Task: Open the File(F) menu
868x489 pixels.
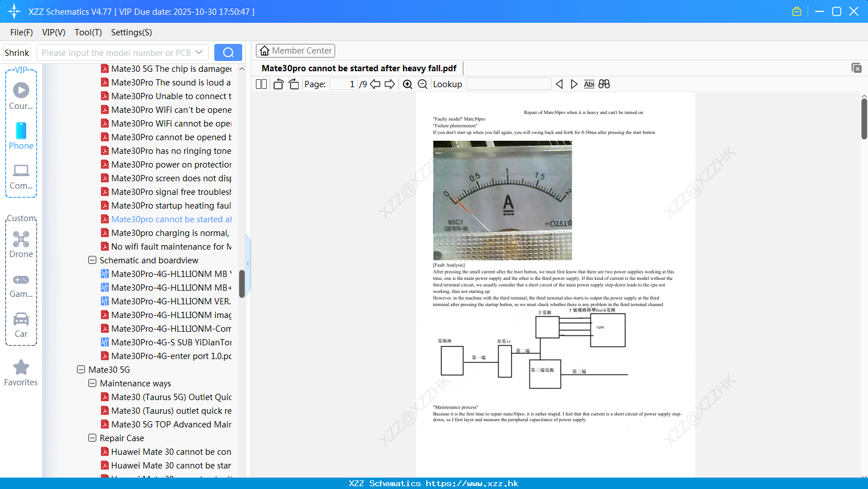Action: [x=22, y=32]
